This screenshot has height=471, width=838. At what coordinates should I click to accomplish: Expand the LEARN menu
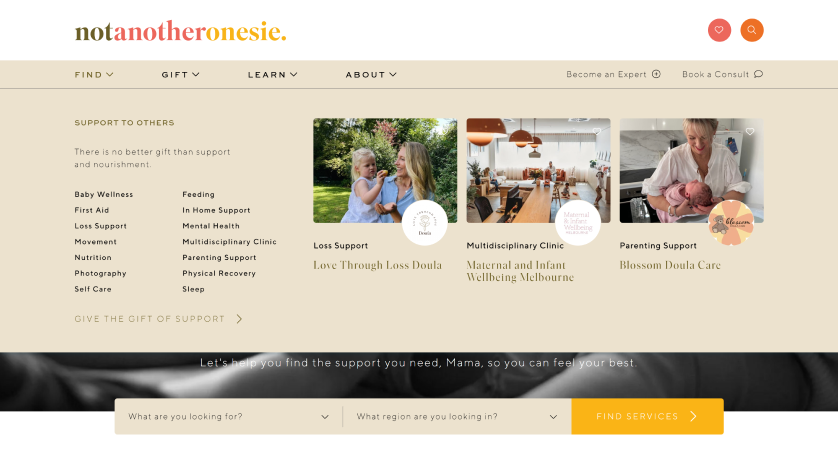point(273,75)
